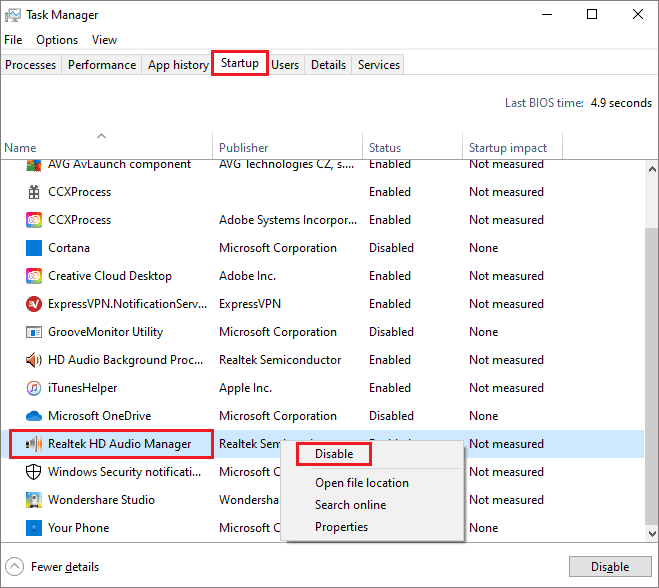This screenshot has height=588, width=659.
Task: Click the Disable button at bottom right
Action: (x=610, y=567)
